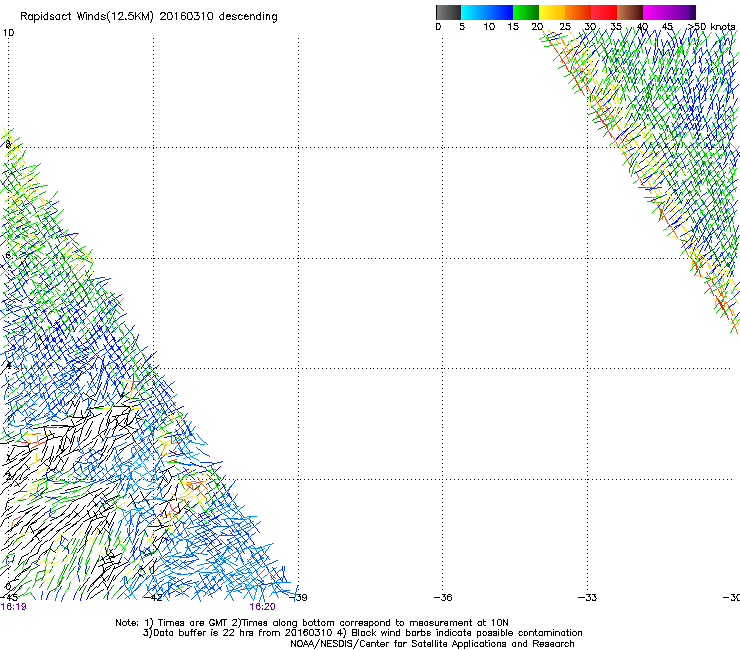
Task: Click the 'Data buffer is 22 hrs' note line
Action: click(x=362, y=633)
